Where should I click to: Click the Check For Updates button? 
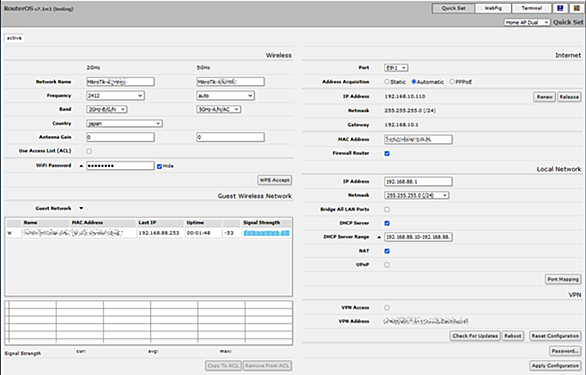(475, 336)
